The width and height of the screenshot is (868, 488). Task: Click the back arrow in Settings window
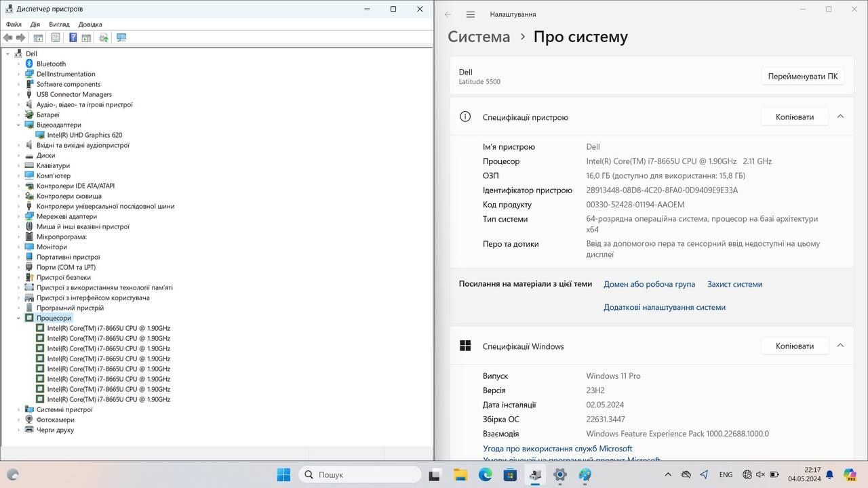point(448,14)
